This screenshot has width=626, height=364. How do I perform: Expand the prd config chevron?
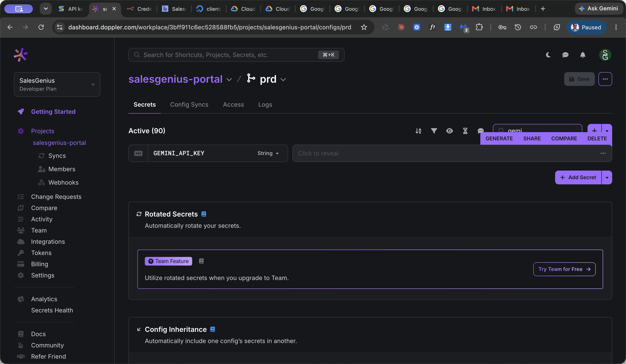pyautogui.click(x=283, y=79)
